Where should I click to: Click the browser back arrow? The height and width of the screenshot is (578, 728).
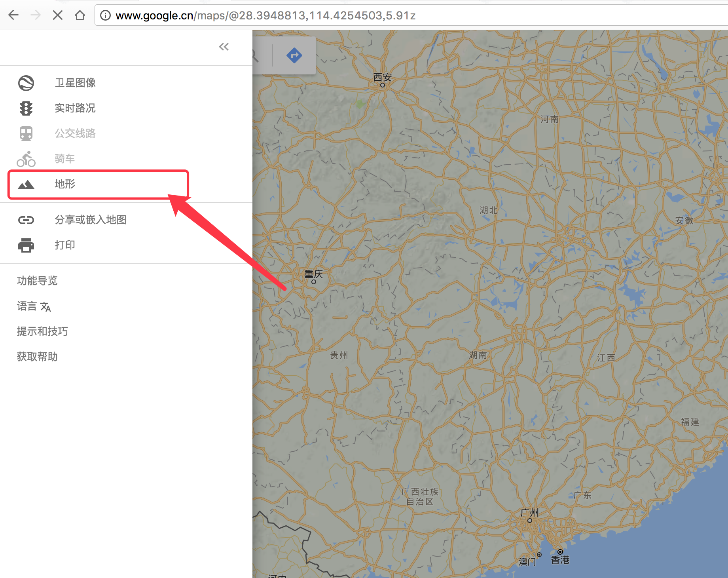(x=13, y=15)
